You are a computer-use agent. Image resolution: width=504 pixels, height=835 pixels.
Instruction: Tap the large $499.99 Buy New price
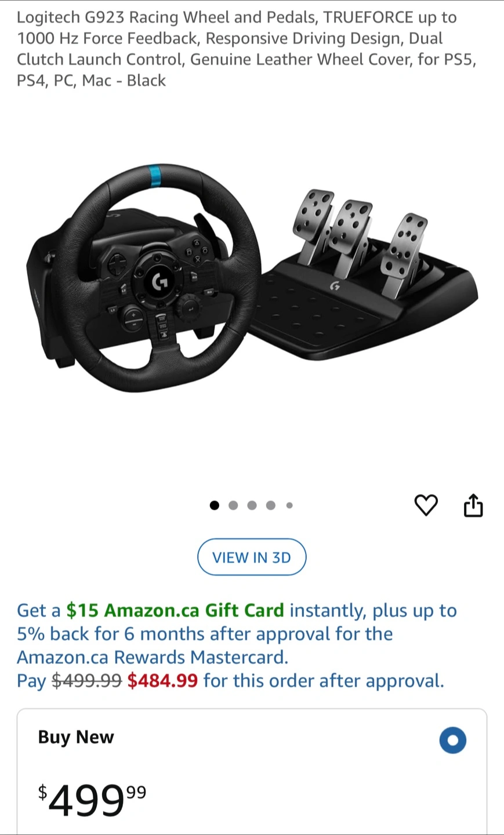92,800
